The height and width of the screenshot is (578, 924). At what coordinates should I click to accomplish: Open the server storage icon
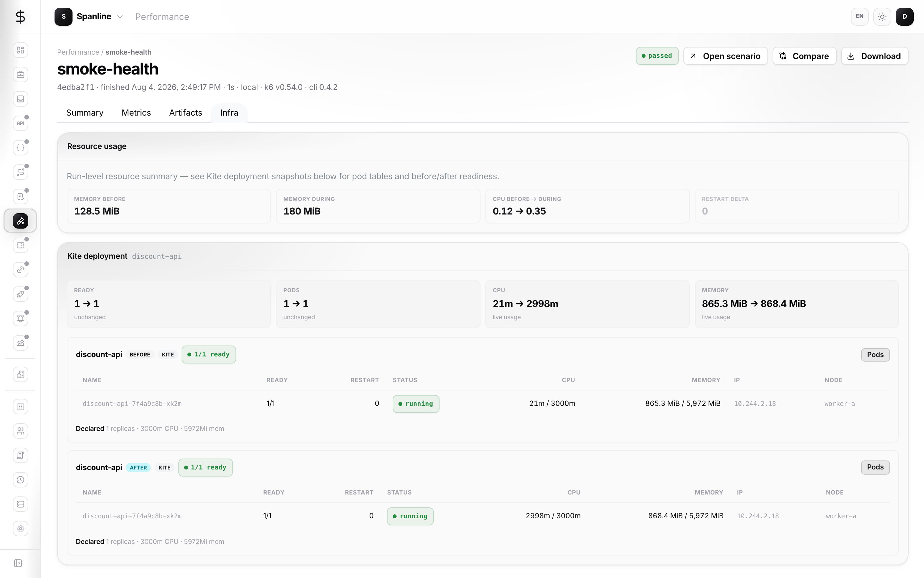pyautogui.click(x=21, y=504)
